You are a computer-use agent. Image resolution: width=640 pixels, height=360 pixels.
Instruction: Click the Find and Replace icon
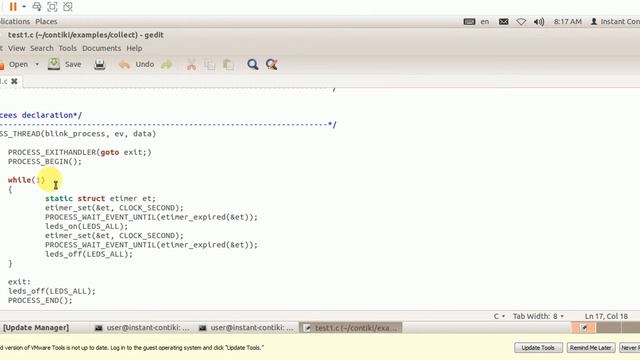coord(271,64)
